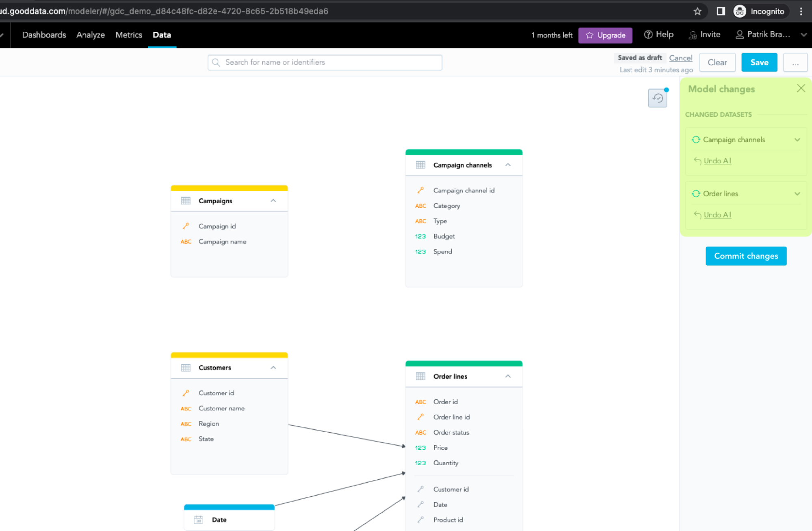Click the Campaigns dataset table icon

(x=186, y=200)
